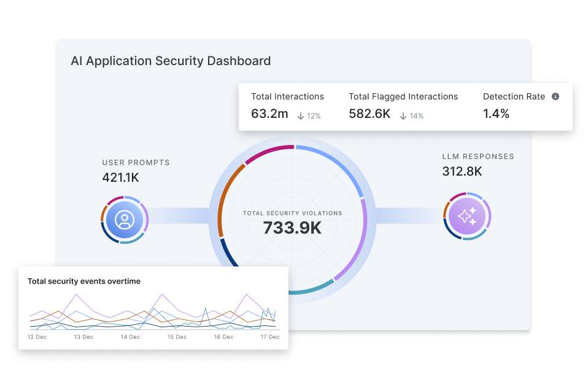Click the 733.9K total violations value
Image resolution: width=588 pixels, height=369 pixels.
(x=292, y=228)
